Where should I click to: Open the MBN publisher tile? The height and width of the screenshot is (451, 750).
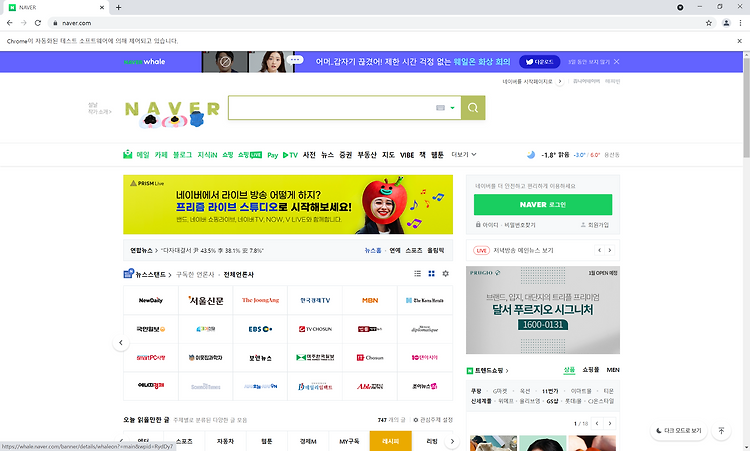coord(370,300)
